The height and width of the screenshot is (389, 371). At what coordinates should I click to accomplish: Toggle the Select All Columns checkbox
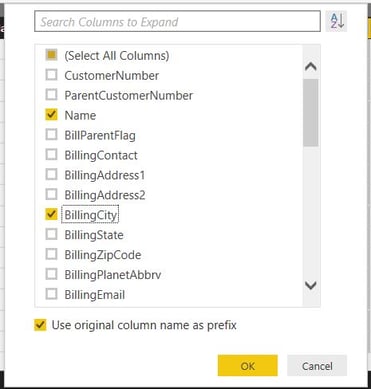pos(51,55)
